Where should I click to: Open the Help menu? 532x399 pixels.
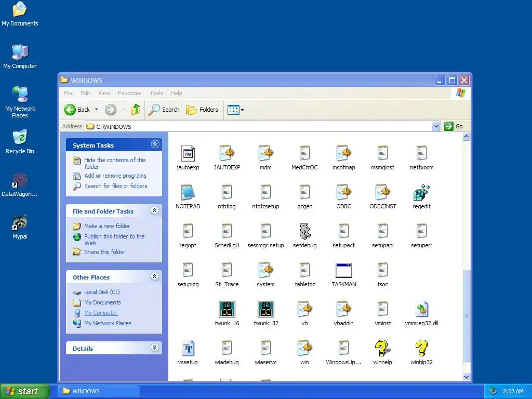pyautogui.click(x=177, y=93)
